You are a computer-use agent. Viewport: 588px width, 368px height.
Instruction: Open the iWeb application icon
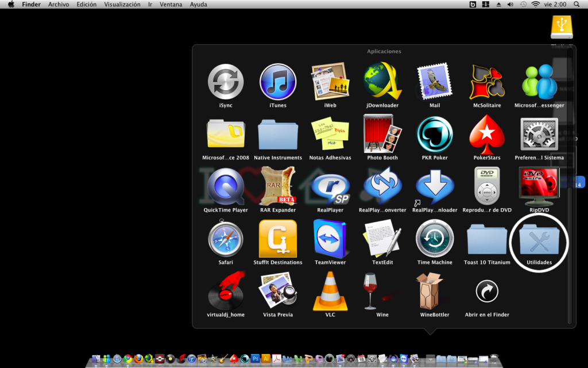pyautogui.click(x=330, y=82)
